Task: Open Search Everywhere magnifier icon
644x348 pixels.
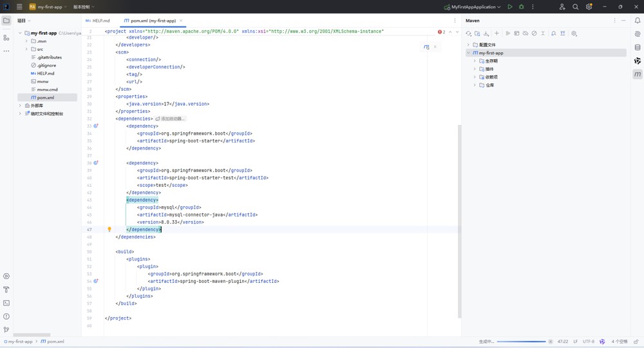Action: (575, 6)
